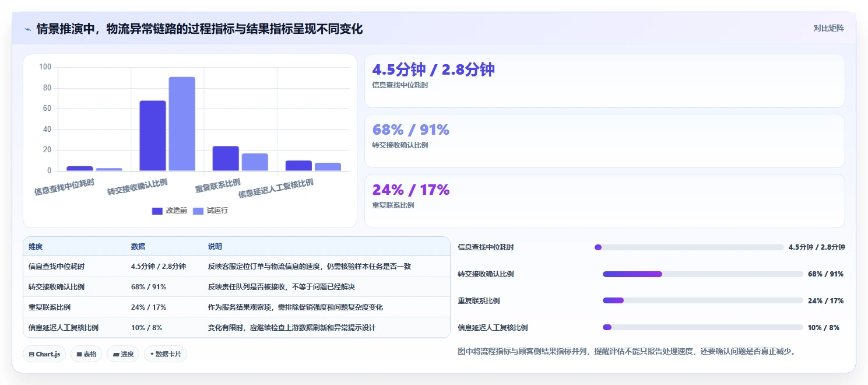Click the y-axis tick label 100
The height and width of the screenshot is (385, 868).
(x=45, y=67)
